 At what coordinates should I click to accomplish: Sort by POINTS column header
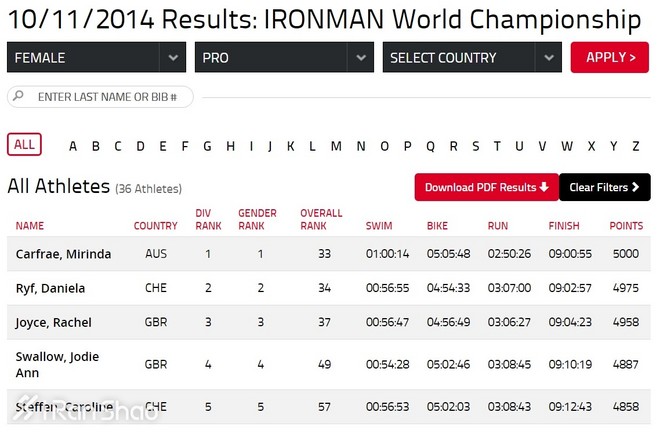[626, 226]
